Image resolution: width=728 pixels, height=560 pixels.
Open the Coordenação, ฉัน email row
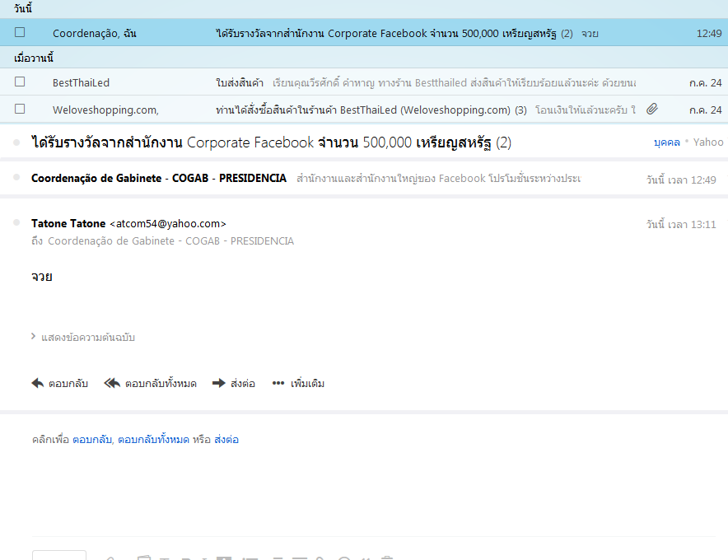[364, 32]
